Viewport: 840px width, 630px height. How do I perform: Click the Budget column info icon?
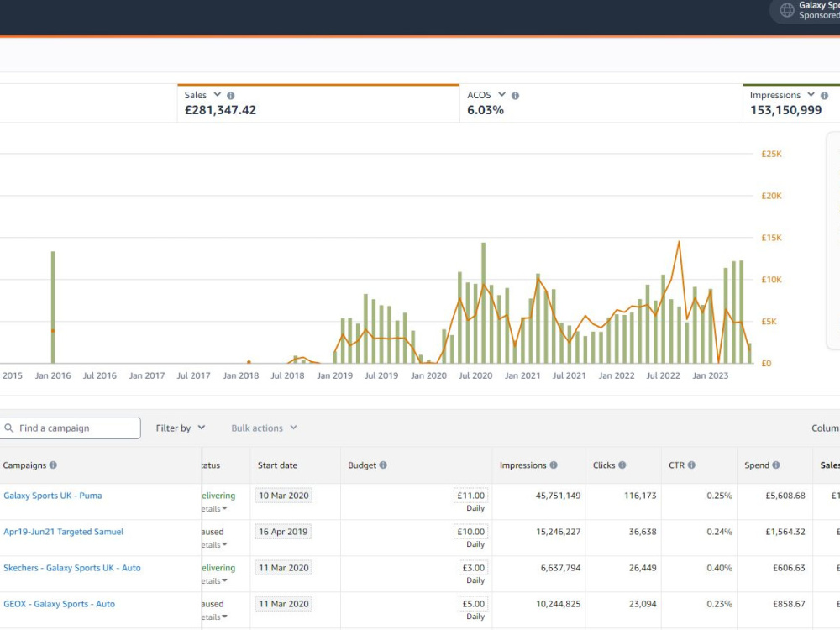[383, 465]
